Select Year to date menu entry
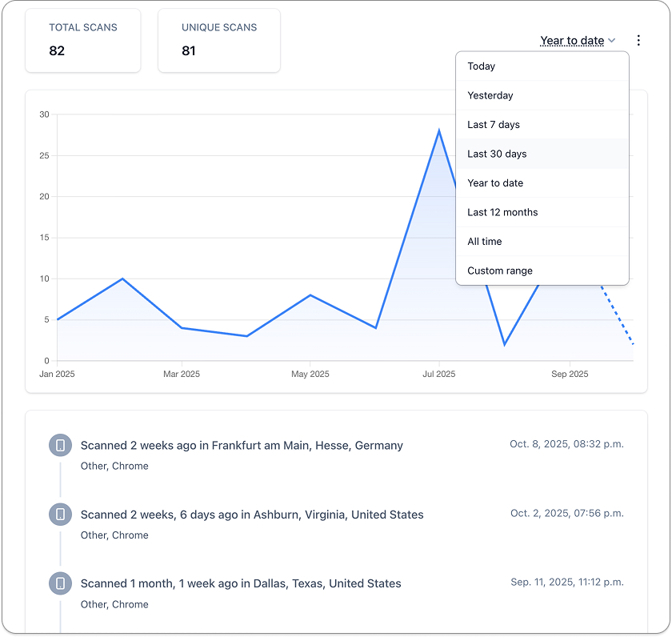The width and height of the screenshot is (672, 637). point(542,182)
